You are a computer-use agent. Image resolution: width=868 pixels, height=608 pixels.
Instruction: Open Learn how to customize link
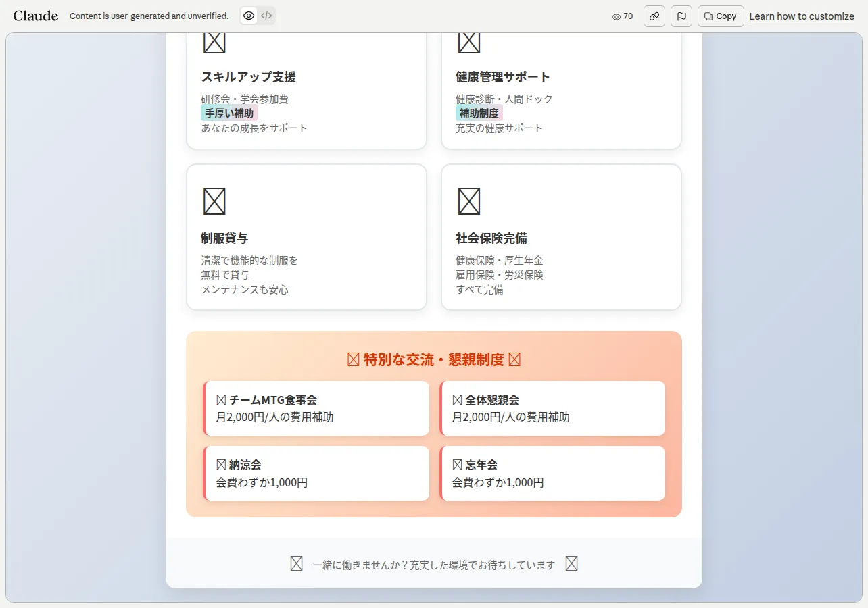pos(802,16)
